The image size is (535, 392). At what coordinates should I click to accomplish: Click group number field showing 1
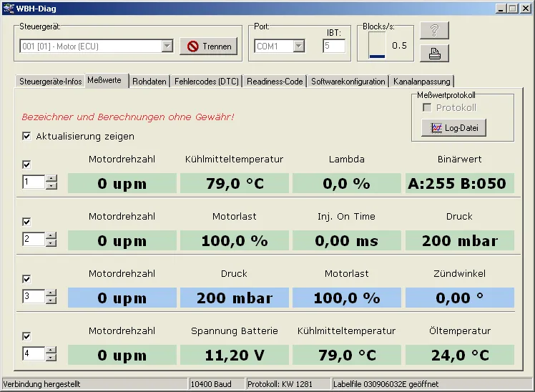coord(34,182)
